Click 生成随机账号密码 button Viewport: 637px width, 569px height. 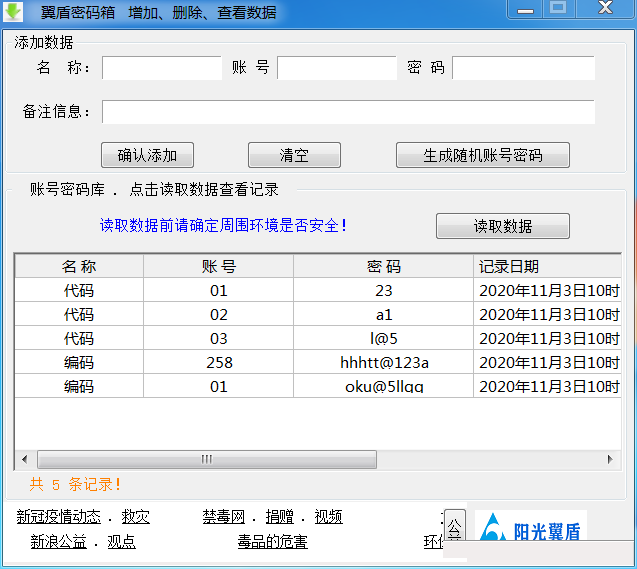482,155
